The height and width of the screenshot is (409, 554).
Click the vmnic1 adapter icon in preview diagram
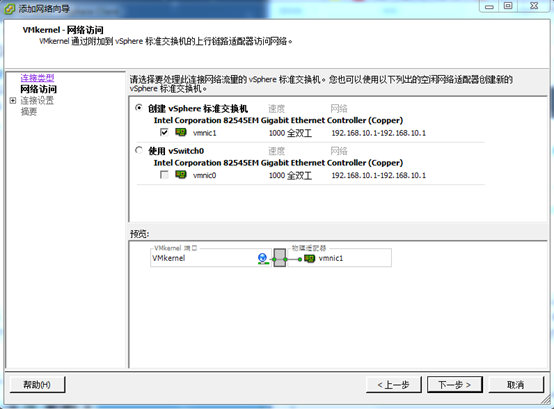coord(310,259)
